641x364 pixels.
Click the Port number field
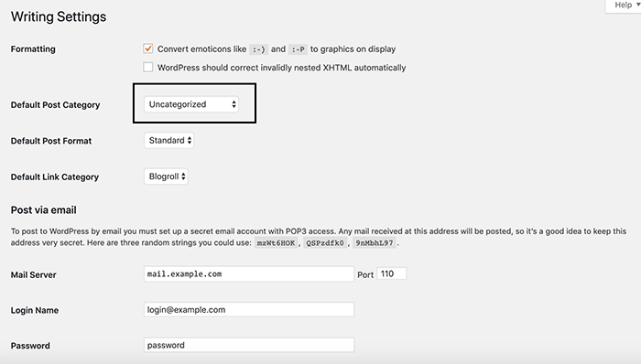point(392,273)
